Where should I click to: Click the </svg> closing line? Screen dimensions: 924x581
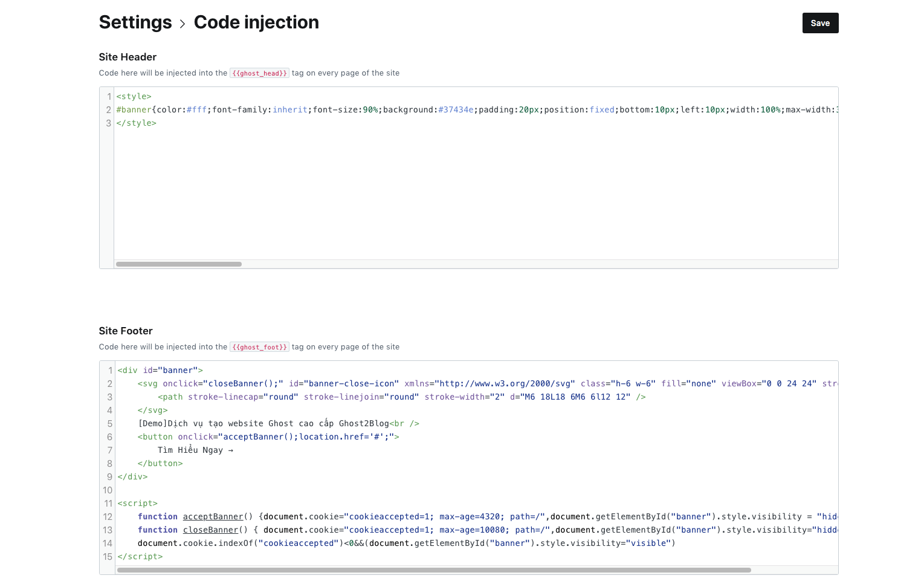152,410
